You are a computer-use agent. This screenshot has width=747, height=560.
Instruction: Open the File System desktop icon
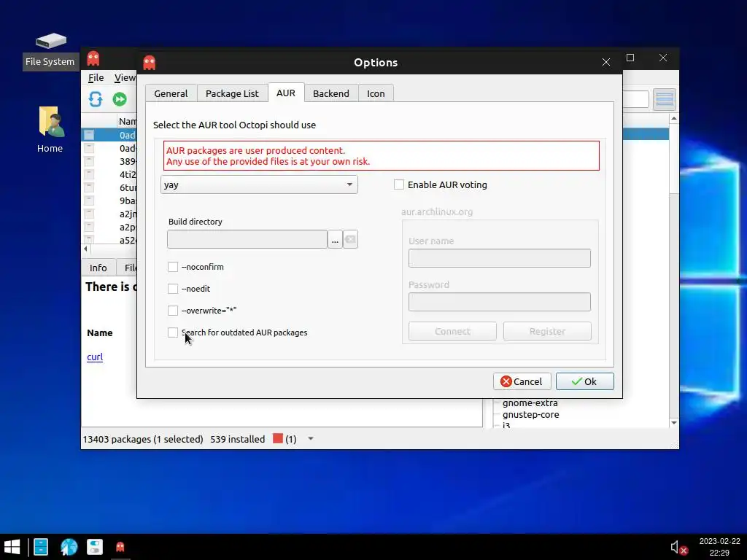point(50,50)
